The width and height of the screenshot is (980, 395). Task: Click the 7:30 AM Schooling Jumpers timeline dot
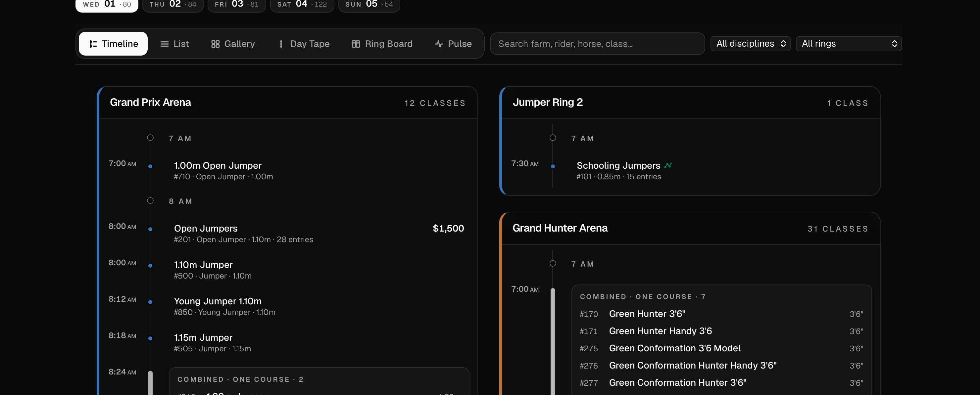553,166
